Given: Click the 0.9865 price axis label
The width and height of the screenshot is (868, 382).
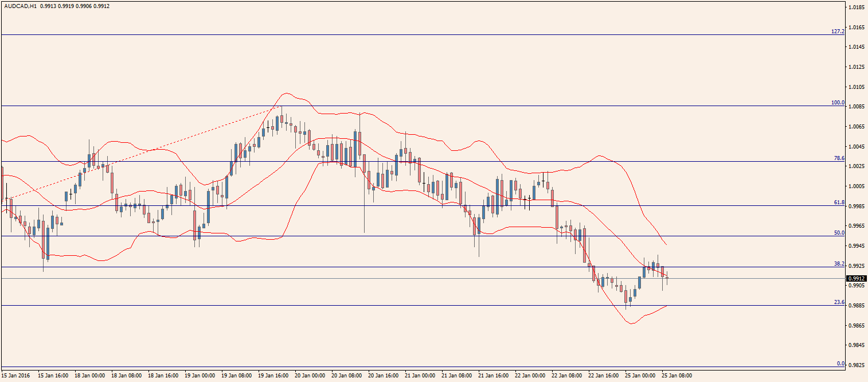Looking at the screenshot, I should tap(857, 326).
